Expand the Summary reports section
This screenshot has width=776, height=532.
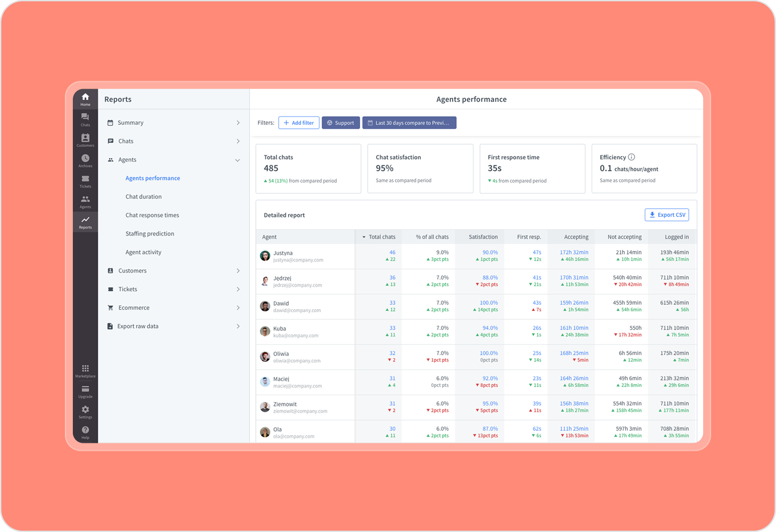tap(238, 123)
